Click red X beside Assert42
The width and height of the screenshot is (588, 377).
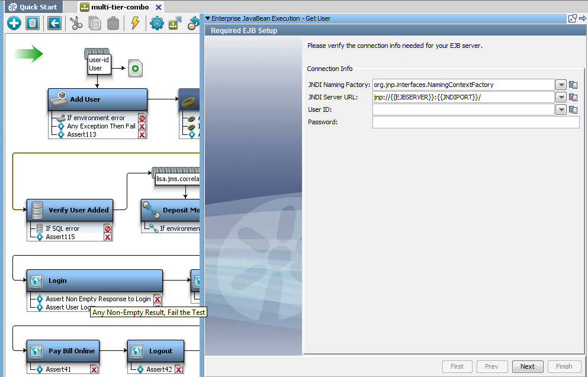tap(179, 369)
